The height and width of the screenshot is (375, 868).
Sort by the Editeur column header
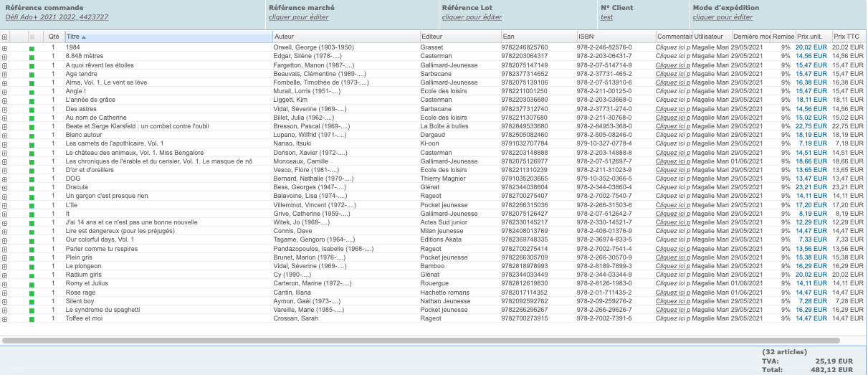[x=460, y=37]
